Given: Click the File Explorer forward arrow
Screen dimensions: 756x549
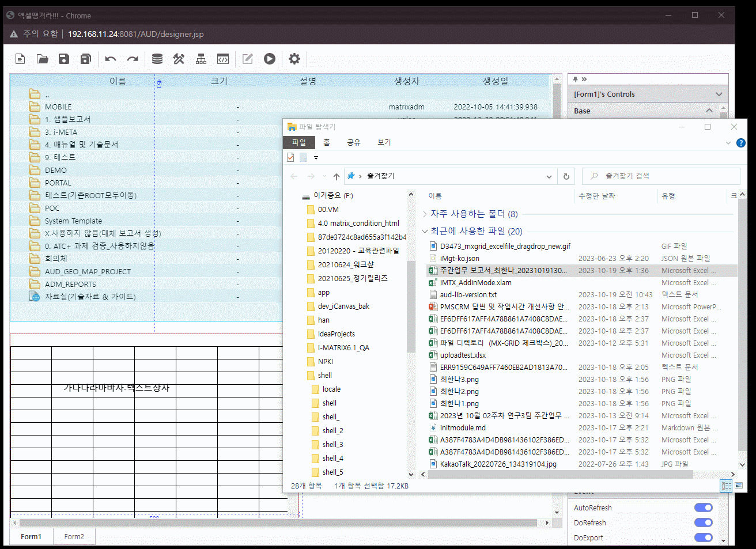Looking at the screenshot, I should click(x=311, y=176).
